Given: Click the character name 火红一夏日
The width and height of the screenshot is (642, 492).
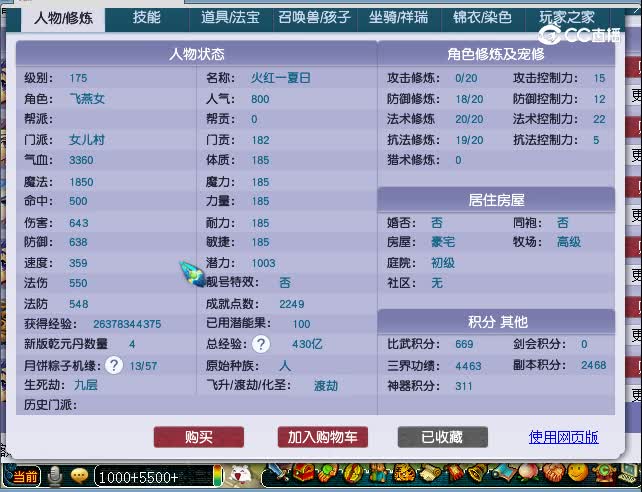Looking at the screenshot, I should coord(280,77).
